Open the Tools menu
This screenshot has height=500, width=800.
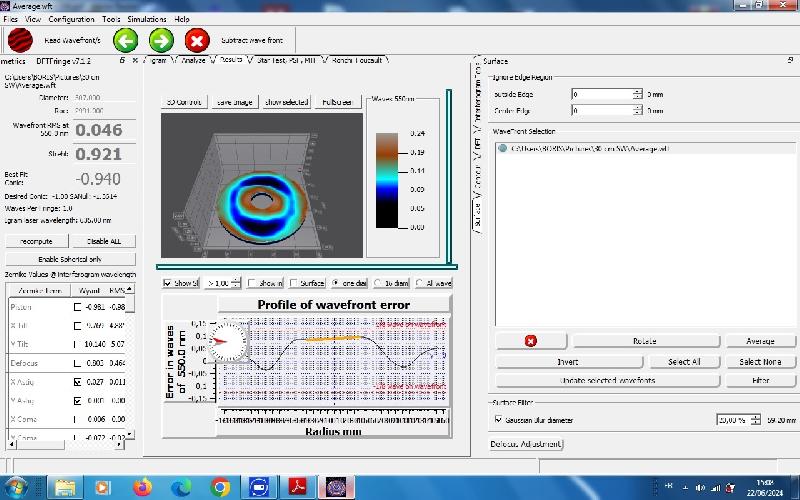point(111,19)
